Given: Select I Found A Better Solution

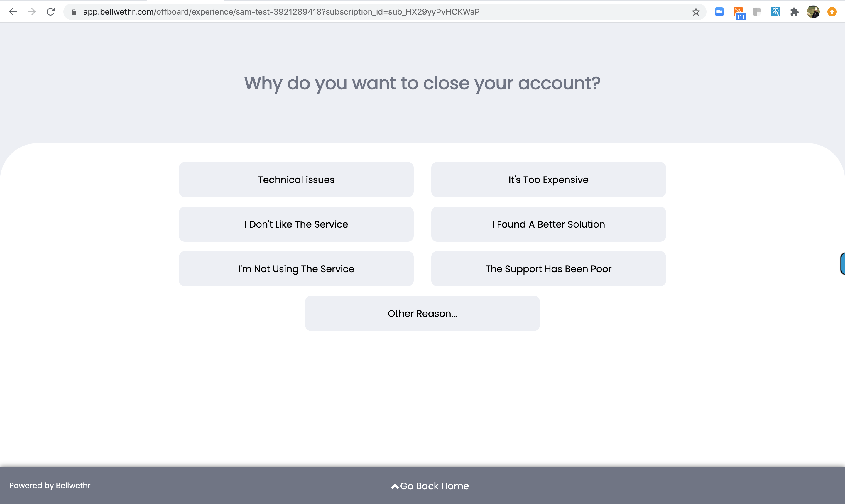Looking at the screenshot, I should coord(548,224).
